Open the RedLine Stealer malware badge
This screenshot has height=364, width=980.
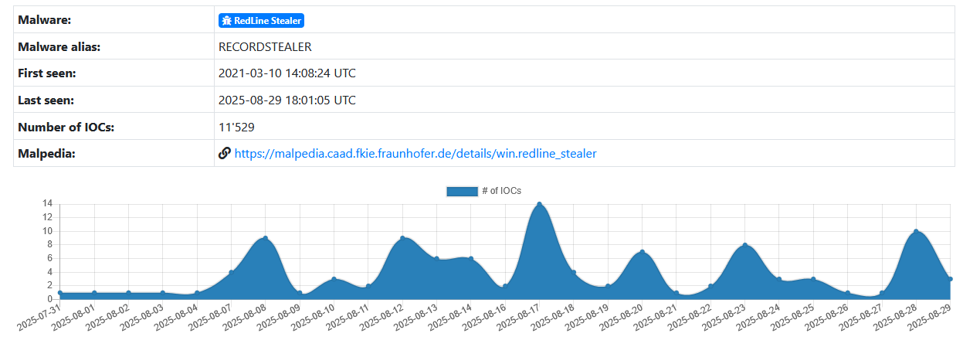(261, 21)
